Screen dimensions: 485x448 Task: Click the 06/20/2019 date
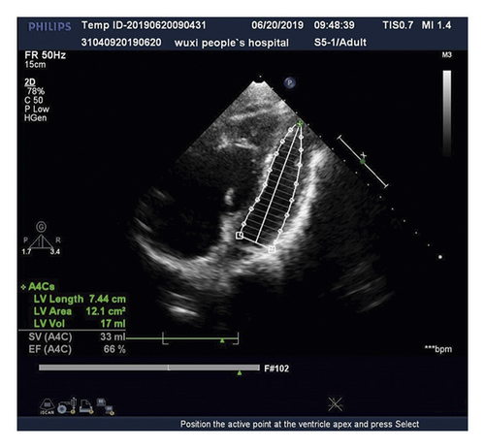(x=277, y=25)
